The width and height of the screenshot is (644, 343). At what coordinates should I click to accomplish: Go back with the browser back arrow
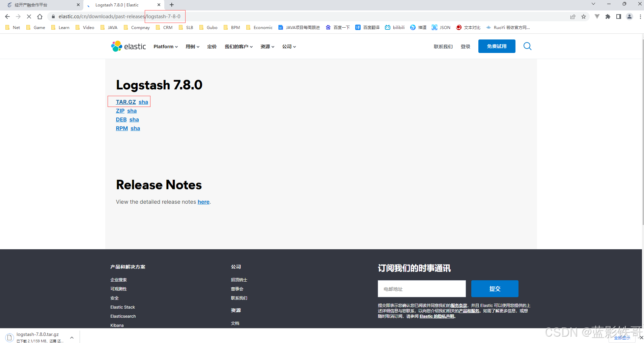[7, 17]
